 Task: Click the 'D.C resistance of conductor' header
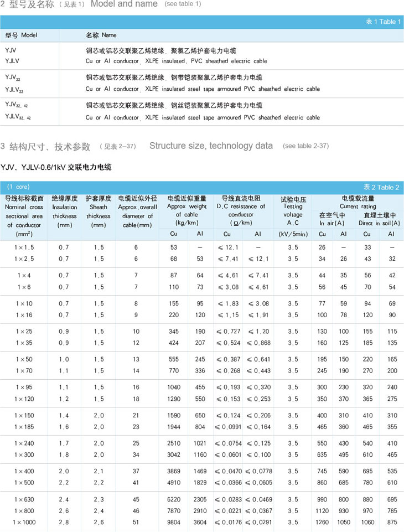241,210
